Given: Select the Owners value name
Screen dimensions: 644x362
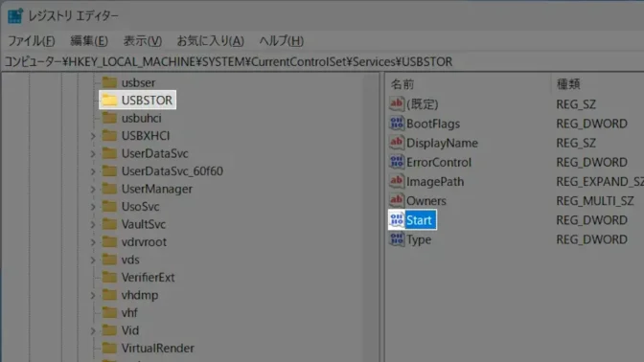Looking at the screenshot, I should coord(426,201).
